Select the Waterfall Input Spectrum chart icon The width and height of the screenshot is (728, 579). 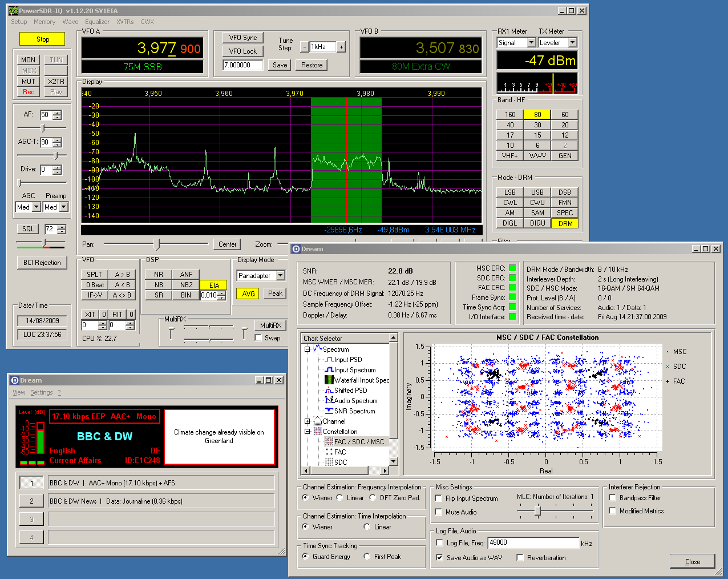(x=329, y=380)
